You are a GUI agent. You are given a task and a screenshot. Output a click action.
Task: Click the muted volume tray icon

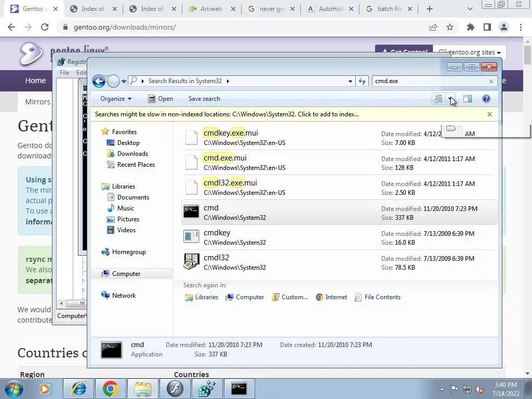(x=480, y=389)
